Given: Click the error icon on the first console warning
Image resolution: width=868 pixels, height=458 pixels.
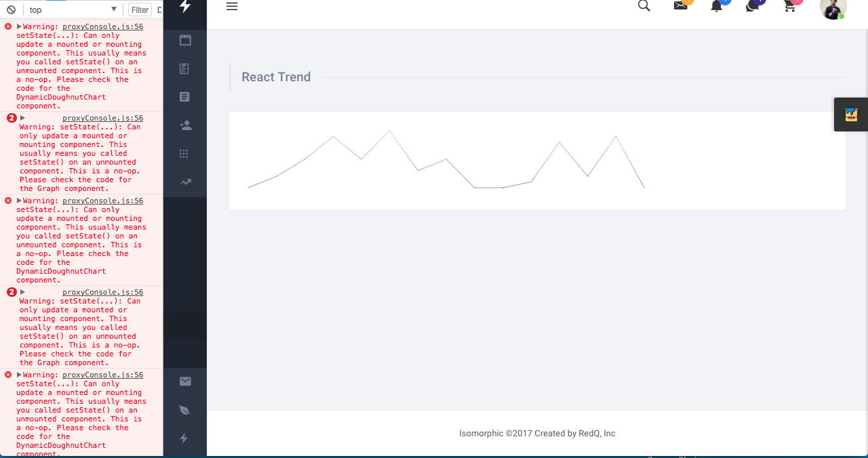Looking at the screenshot, I should [8, 26].
